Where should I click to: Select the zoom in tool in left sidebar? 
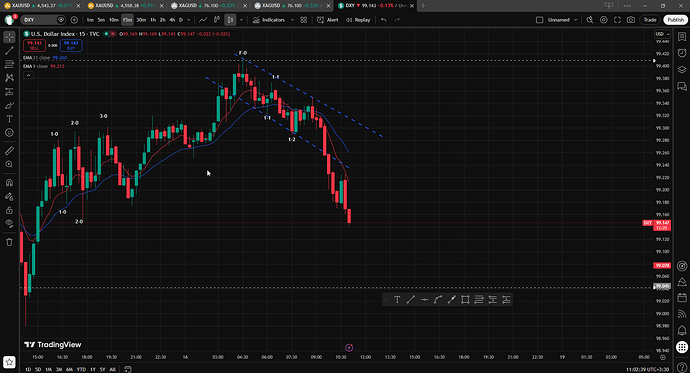coord(9,164)
